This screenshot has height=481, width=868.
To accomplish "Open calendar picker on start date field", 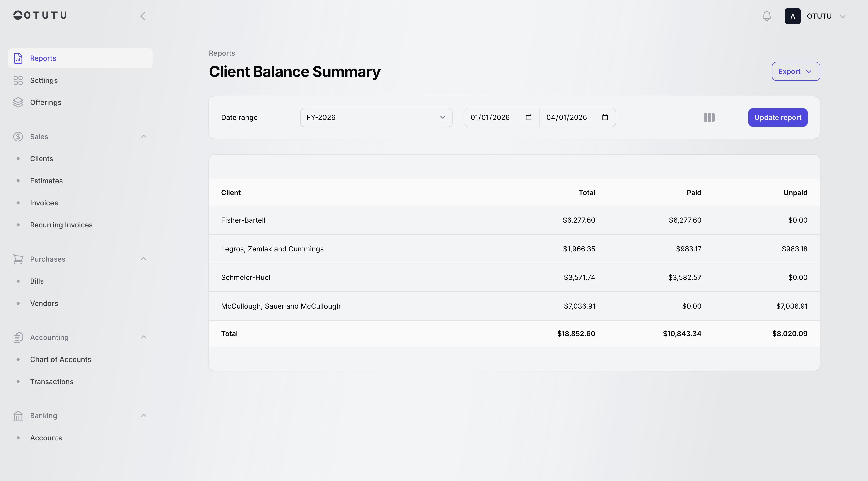I will click(x=528, y=117).
